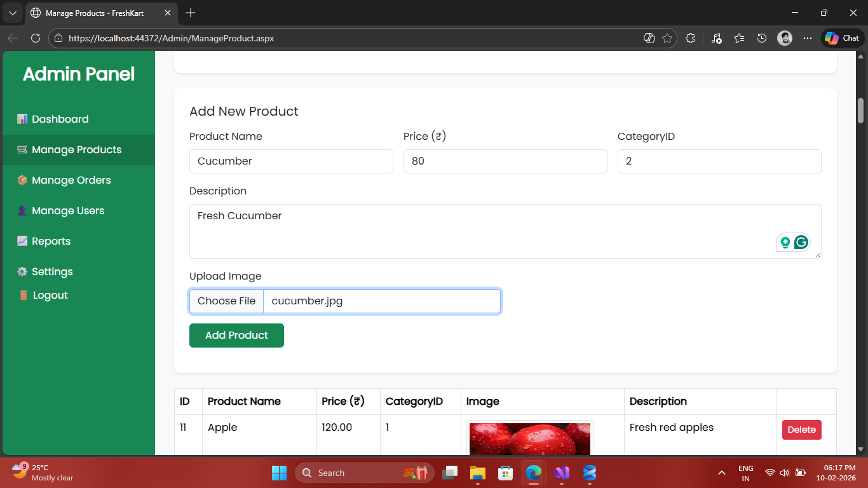The width and height of the screenshot is (868, 488).
Task: Click Choose File to upload image
Action: tap(226, 301)
